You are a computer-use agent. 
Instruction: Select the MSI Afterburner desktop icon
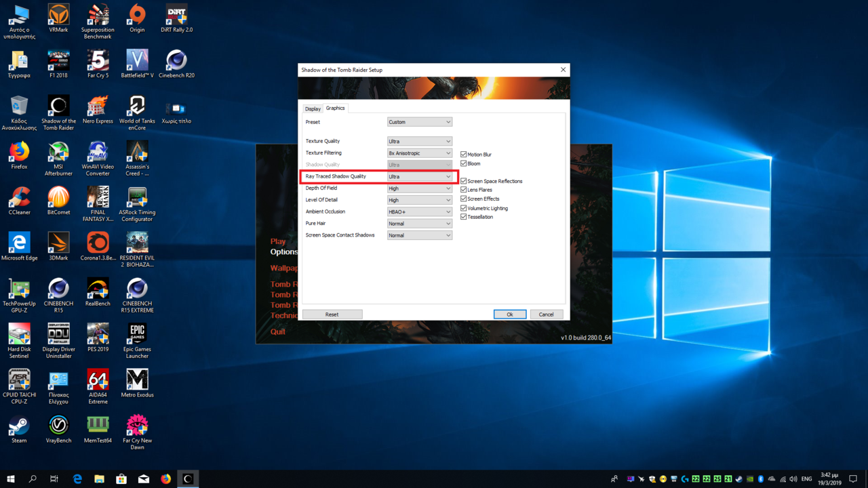(x=58, y=159)
